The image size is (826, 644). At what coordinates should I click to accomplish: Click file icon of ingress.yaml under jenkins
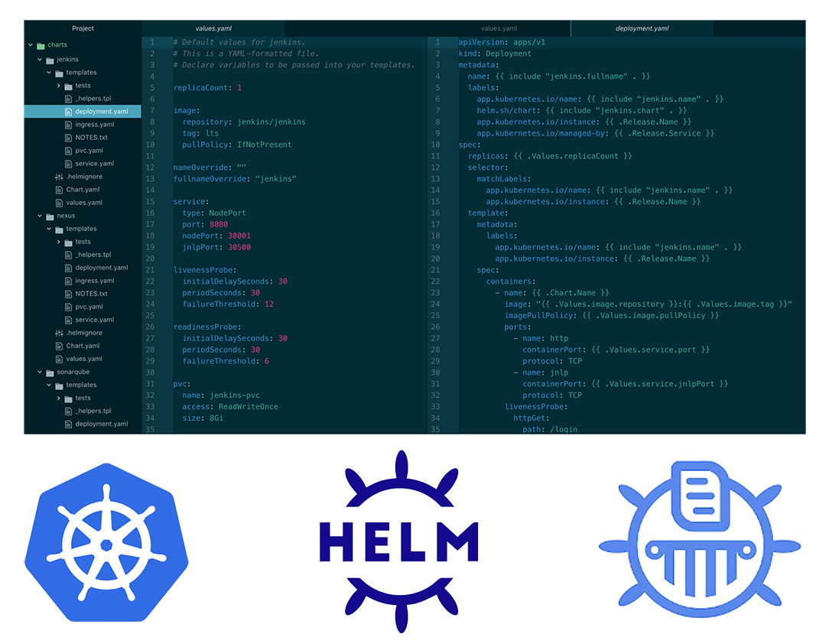click(x=68, y=125)
